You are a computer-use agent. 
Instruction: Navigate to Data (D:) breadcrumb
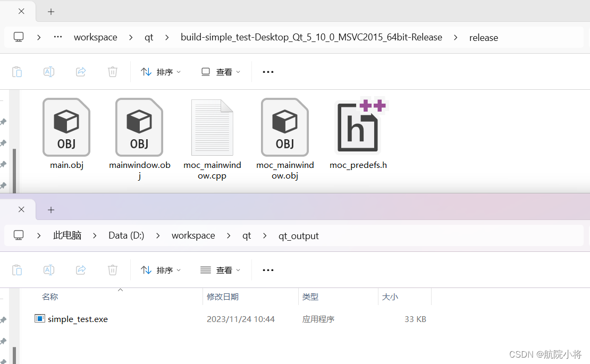(127, 235)
